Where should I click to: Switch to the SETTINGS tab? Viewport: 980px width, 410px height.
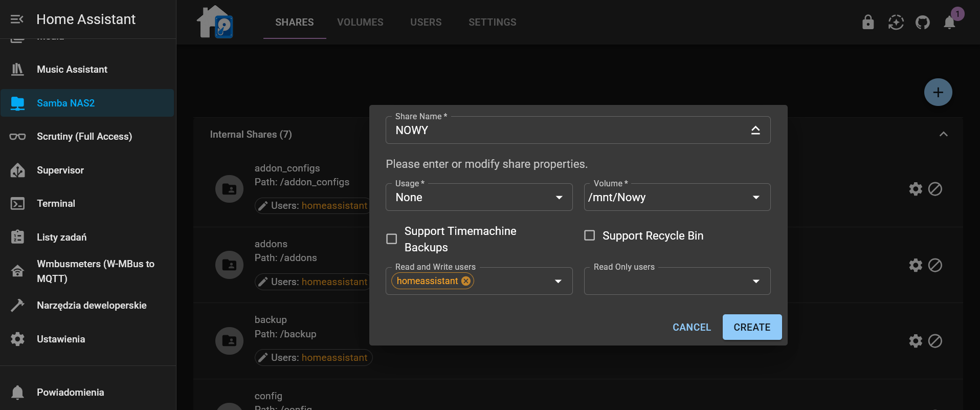point(493,22)
